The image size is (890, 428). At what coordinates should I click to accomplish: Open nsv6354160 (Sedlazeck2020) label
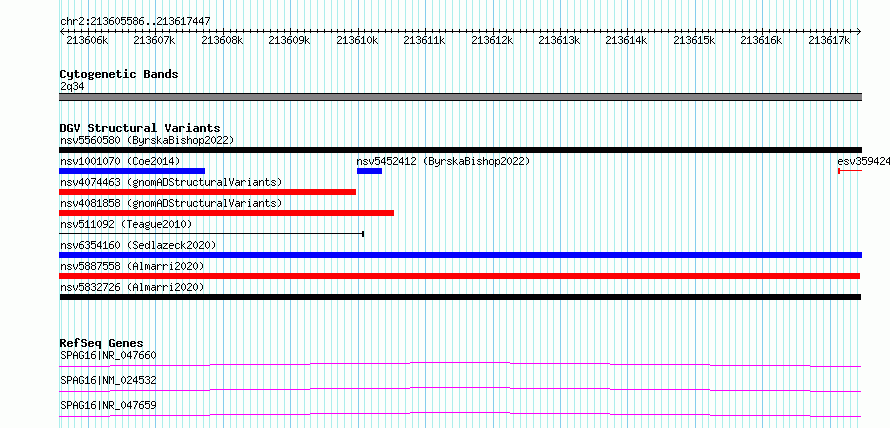click(138, 245)
